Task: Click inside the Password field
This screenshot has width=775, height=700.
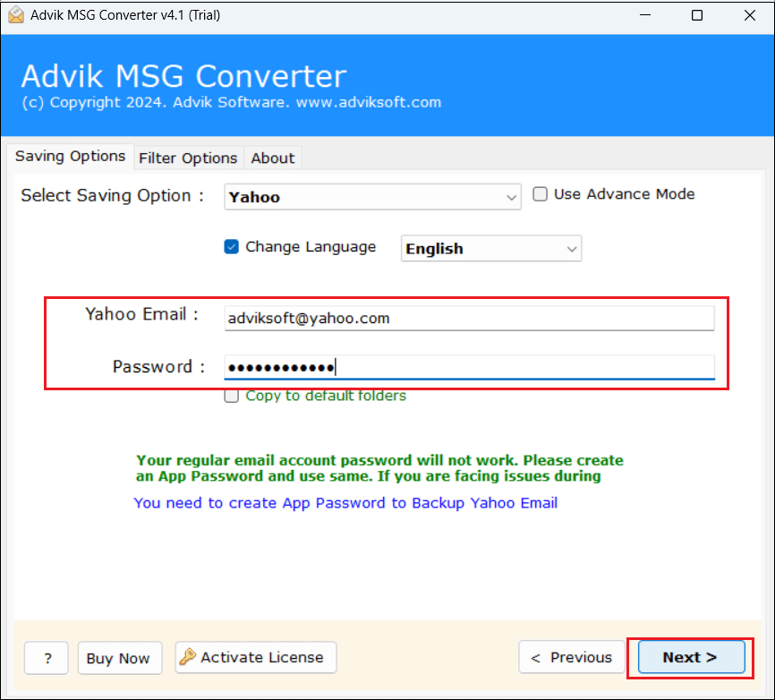Action: click(469, 366)
